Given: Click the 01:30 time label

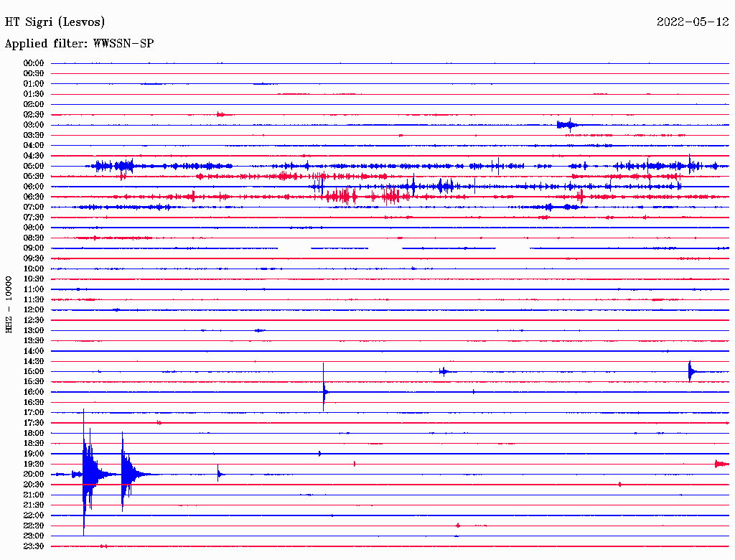Looking at the screenshot, I should coord(34,94).
